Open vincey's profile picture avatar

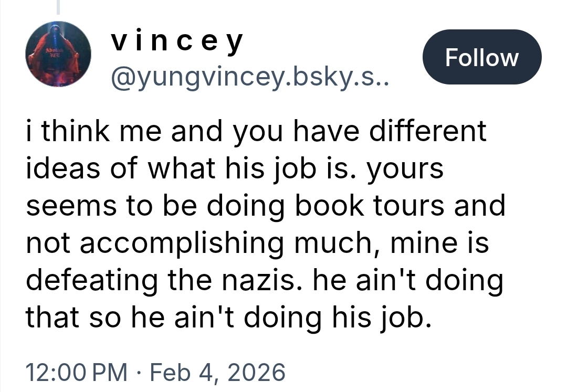(x=58, y=54)
